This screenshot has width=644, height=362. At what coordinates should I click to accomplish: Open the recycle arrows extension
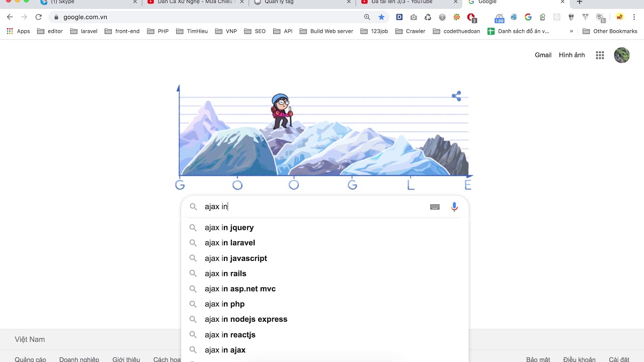tap(428, 17)
